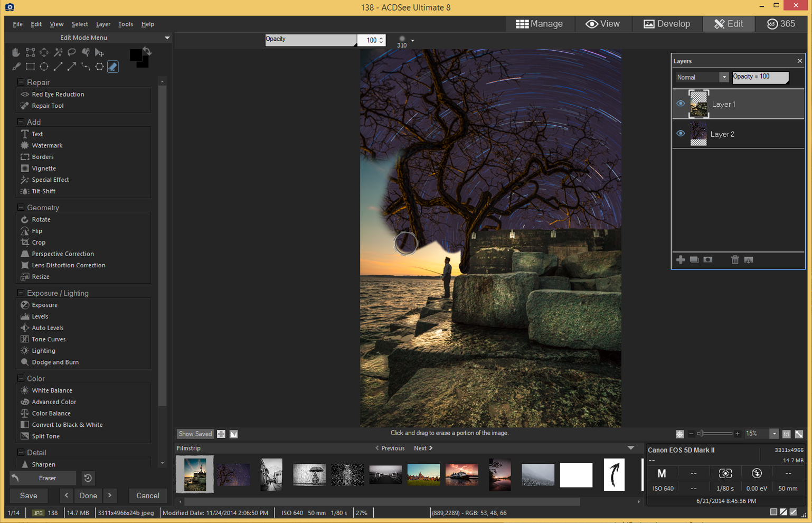Collapse the Color group
Viewport: 812px width, 523px height.
(x=21, y=378)
